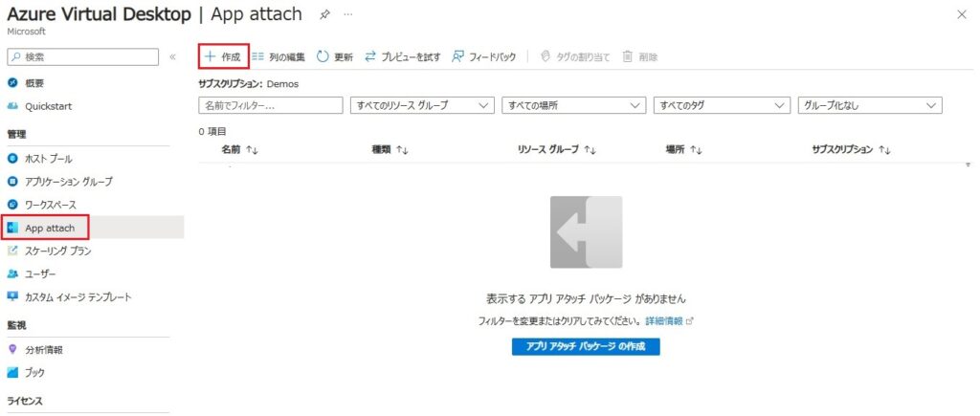
Task: Click プレビューを試す in toolbar
Action: pos(403,56)
